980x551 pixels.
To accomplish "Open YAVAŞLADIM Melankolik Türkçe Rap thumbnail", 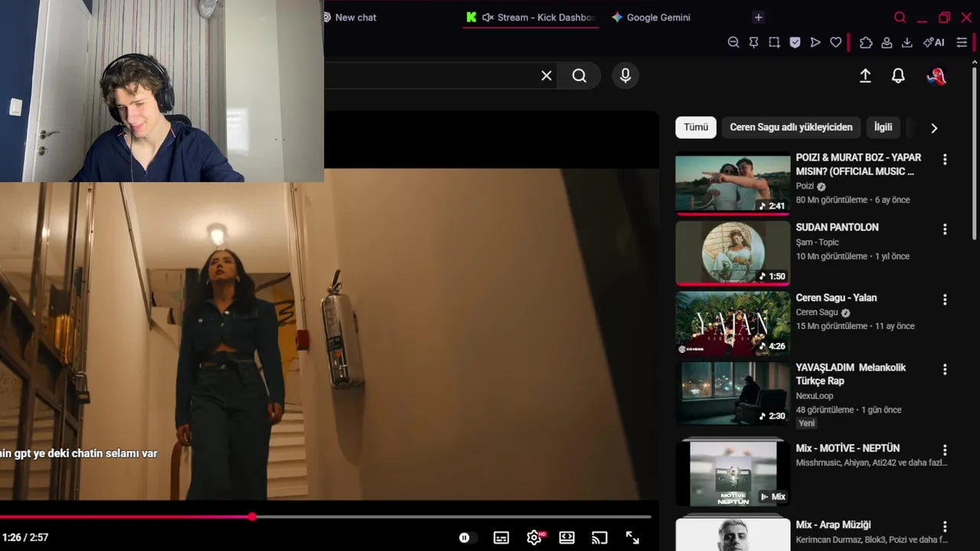I will tap(733, 393).
